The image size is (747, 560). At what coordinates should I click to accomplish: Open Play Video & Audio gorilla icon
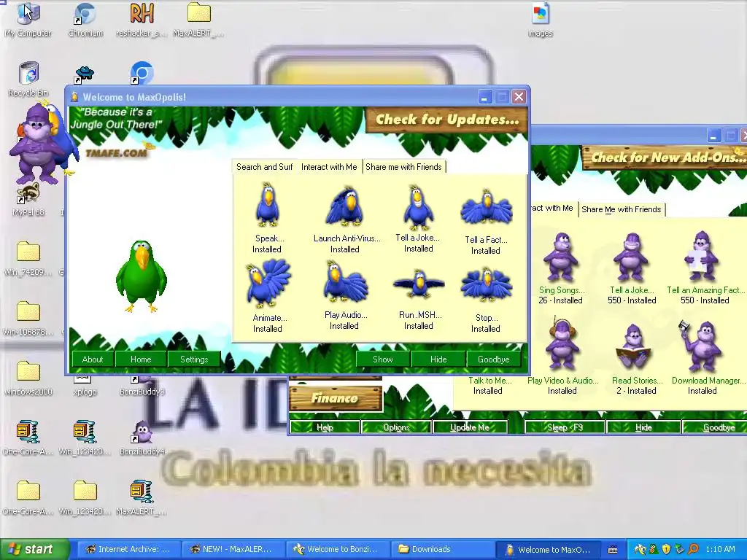pyautogui.click(x=562, y=344)
